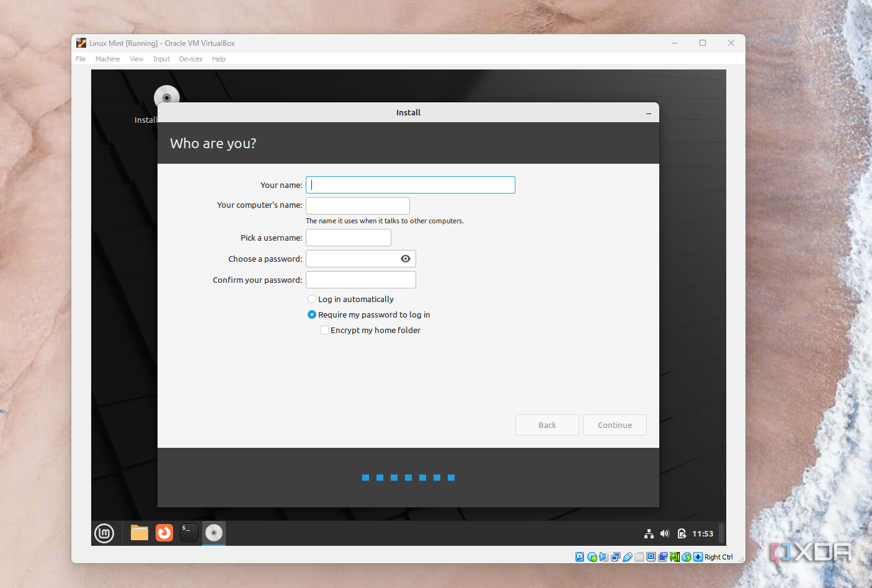Select Require my password to log in
872x588 pixels.
tap(311, 314)
